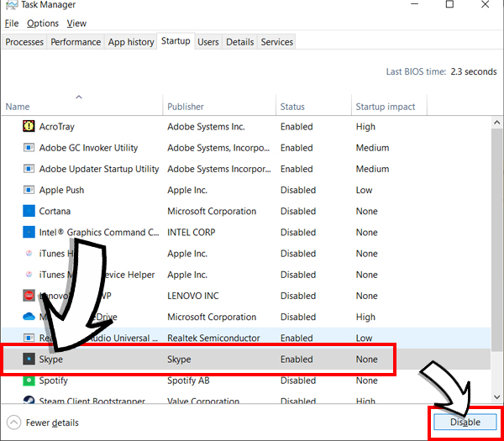Click the scrollbar down arrow
This screenshot has width=504, height=441.
click(497, 397)
